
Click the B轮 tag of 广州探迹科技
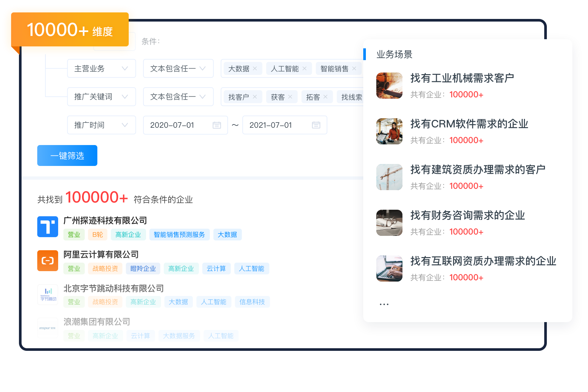tap(98, 235)
